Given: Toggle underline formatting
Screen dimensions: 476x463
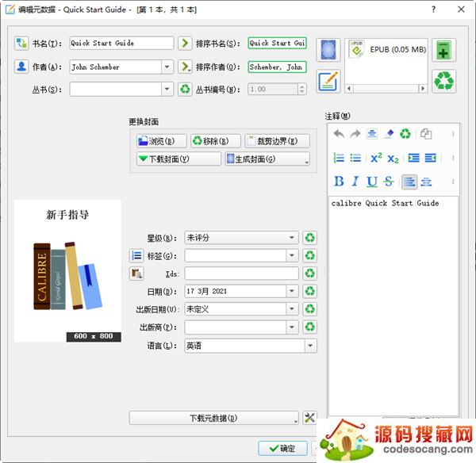Looking at the screenshot, I should (x=372, y=182).
